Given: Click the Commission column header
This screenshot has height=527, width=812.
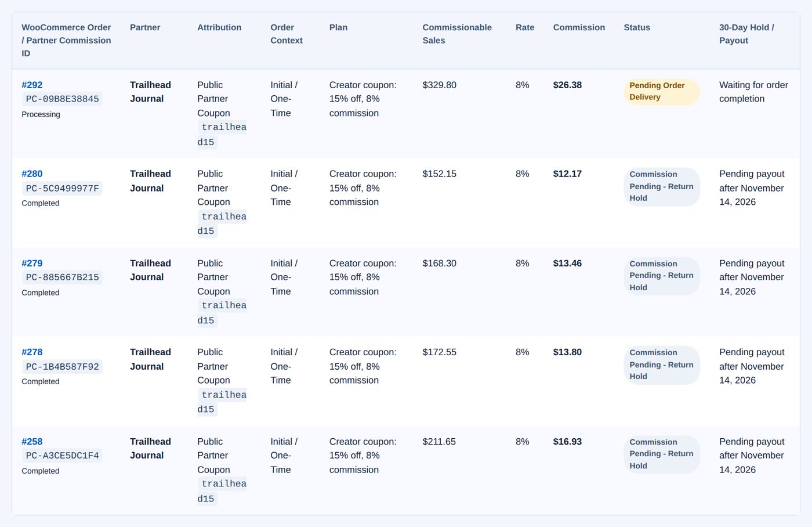Looking at the screenshot, I should [x=579, y=27].
